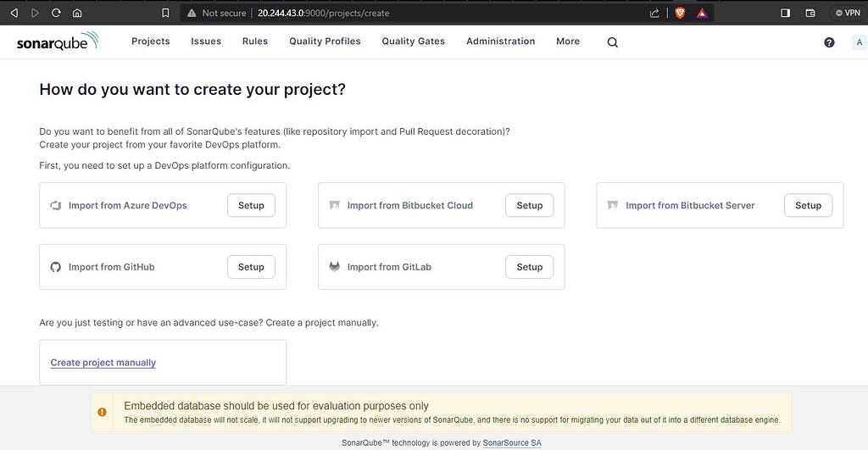868x450 pixels.
Task: Open the help question mark icon
Action: 829,42
